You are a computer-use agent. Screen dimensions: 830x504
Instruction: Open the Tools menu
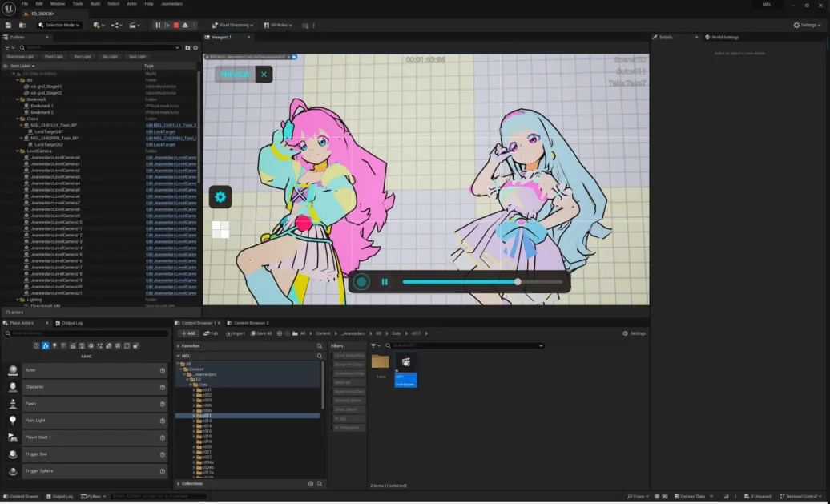(x=77, y=4)
